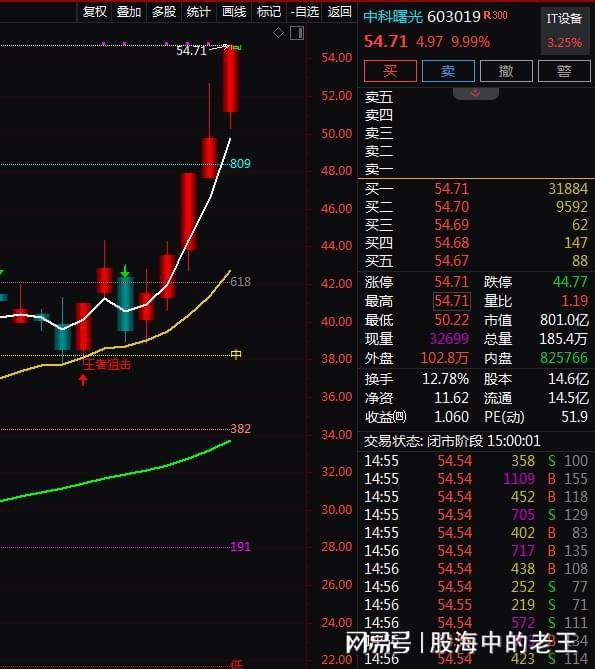Click tick trade with volume 705
This screenshot has width=595, height=669.
[x=523, y=515]
